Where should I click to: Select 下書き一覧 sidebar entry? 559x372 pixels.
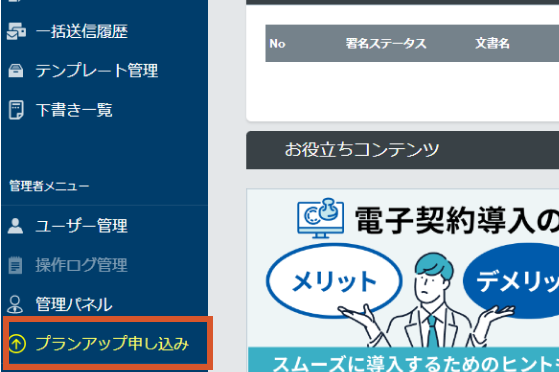[x=74, y=109]
